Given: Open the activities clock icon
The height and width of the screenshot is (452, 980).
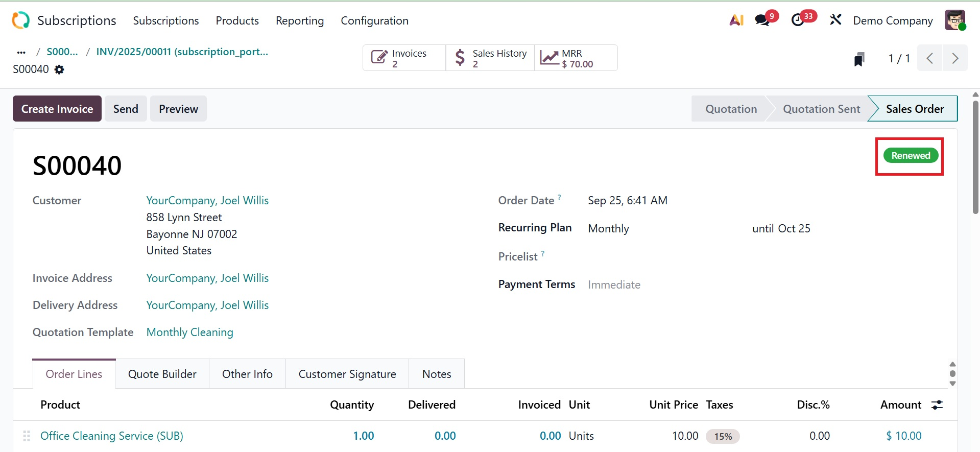Looking at the screenshot, I should (x=798, y=20).
